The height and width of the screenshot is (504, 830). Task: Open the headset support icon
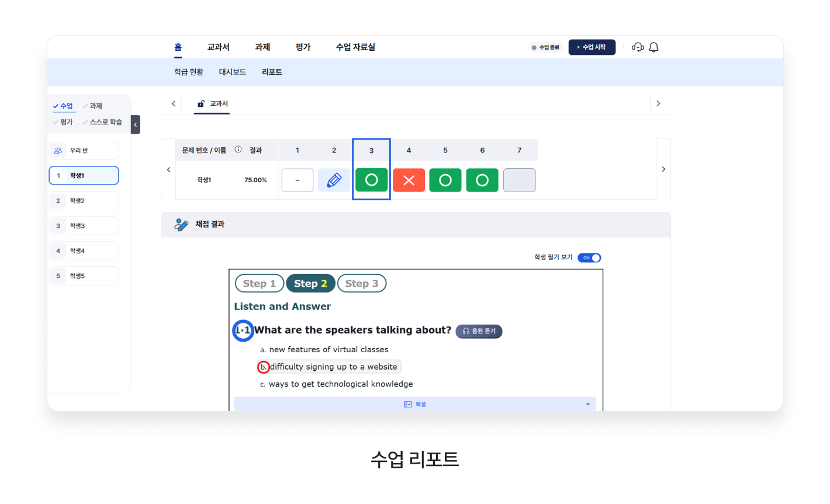tap(638, 47)
